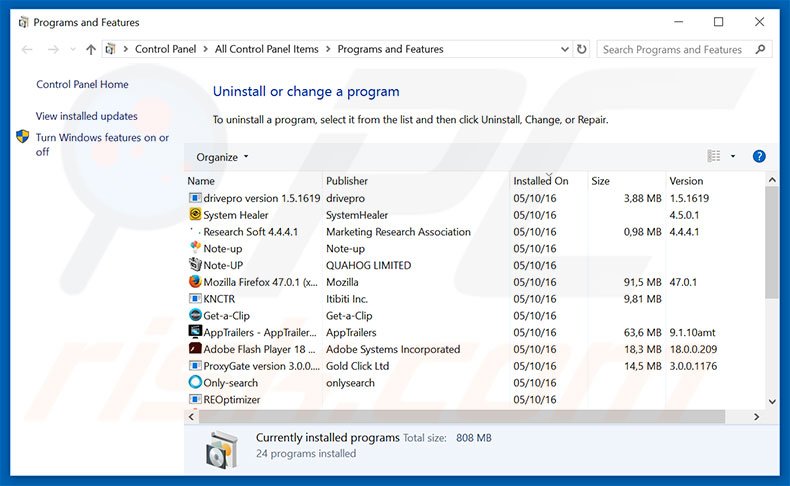Click the Forward navigation arrow
Image resolution: width=790 pixels, height=486 pixels.
point(53,49)
